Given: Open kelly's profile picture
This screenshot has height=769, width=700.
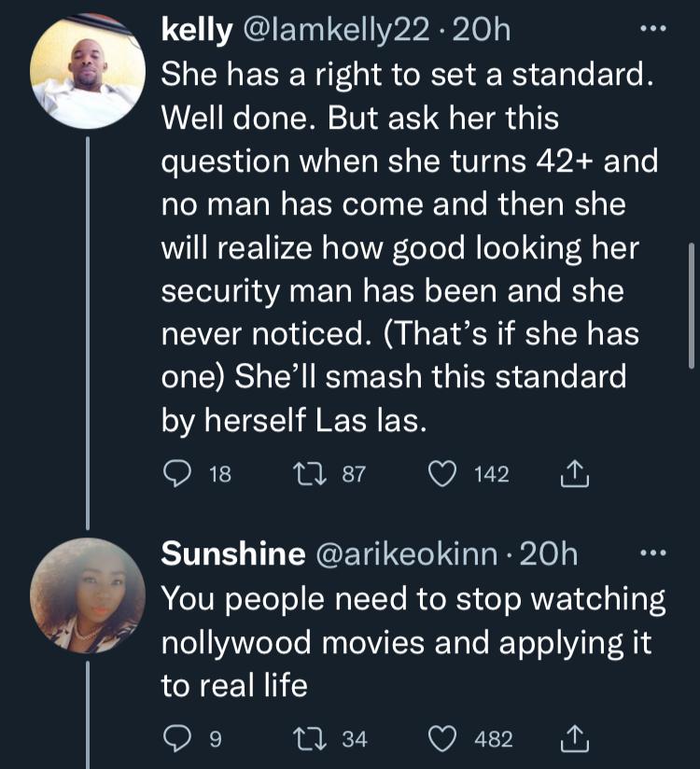Looking at the screenshot, I should [x=88, y=72].
